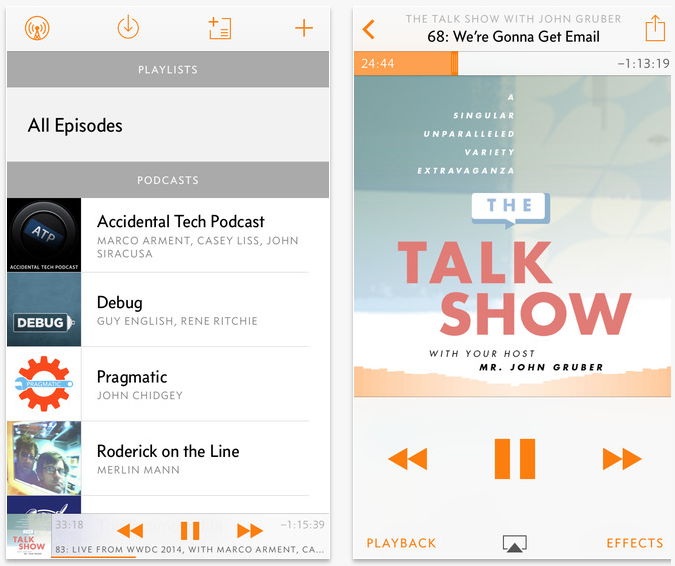Skip forward with large fast-forward button
This screenshot has width=675, height=566.
point(622,458)
